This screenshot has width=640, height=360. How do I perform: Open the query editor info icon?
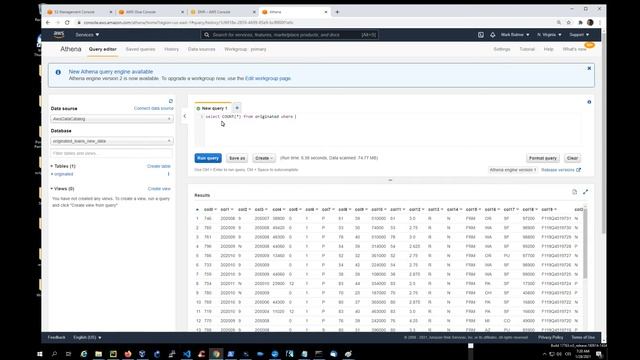coord(589,102)
